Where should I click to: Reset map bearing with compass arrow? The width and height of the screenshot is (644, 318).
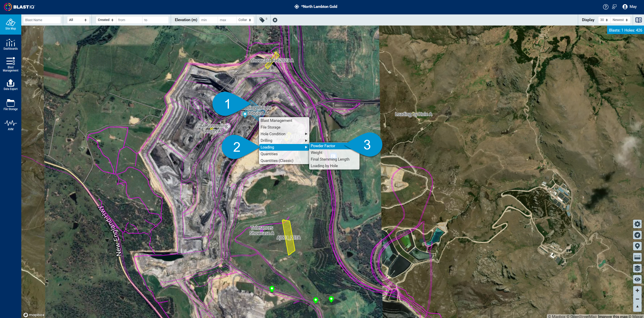637,307
